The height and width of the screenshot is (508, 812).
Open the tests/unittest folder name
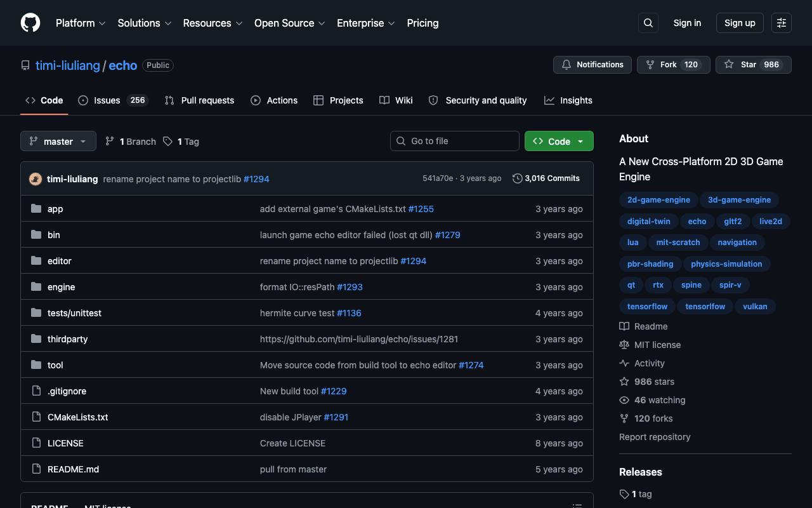pyautogui.click(x=74, y=313)
